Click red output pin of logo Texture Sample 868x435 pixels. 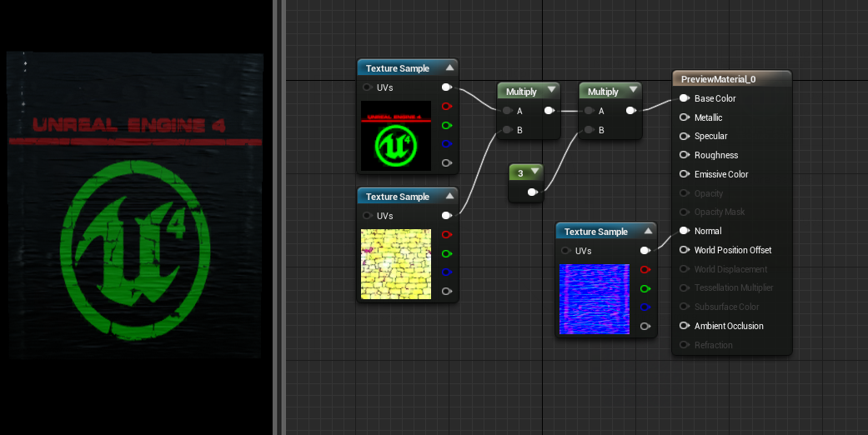coord(447,107)
